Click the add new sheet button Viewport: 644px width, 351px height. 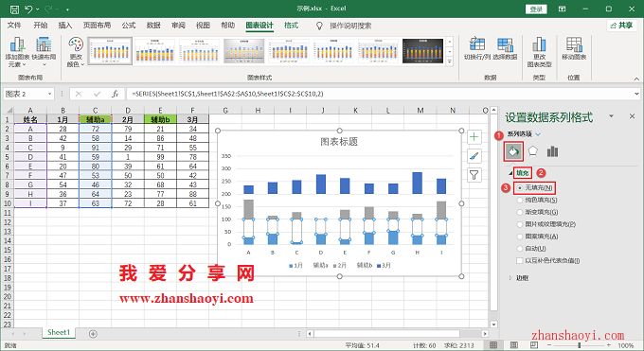click(x=93, y=334)
